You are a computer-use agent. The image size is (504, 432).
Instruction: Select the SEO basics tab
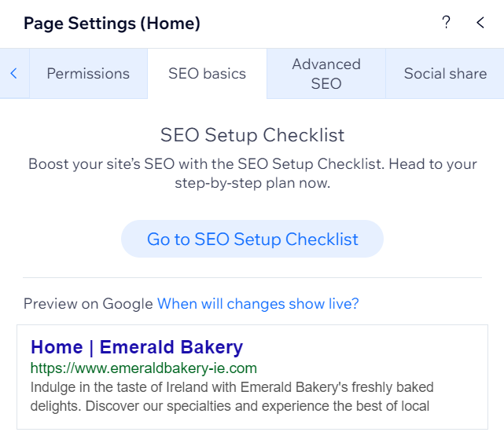click(x=208, y=74)
